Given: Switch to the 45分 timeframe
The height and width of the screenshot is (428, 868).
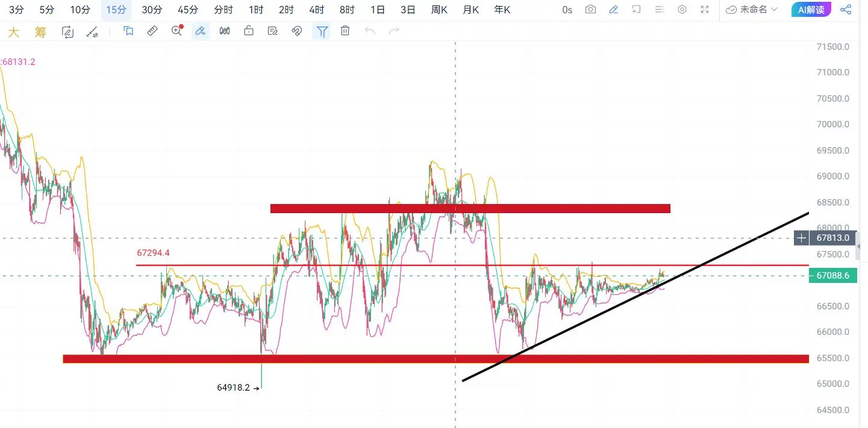Looking at the screenshot, I should (x=188, y=10).
